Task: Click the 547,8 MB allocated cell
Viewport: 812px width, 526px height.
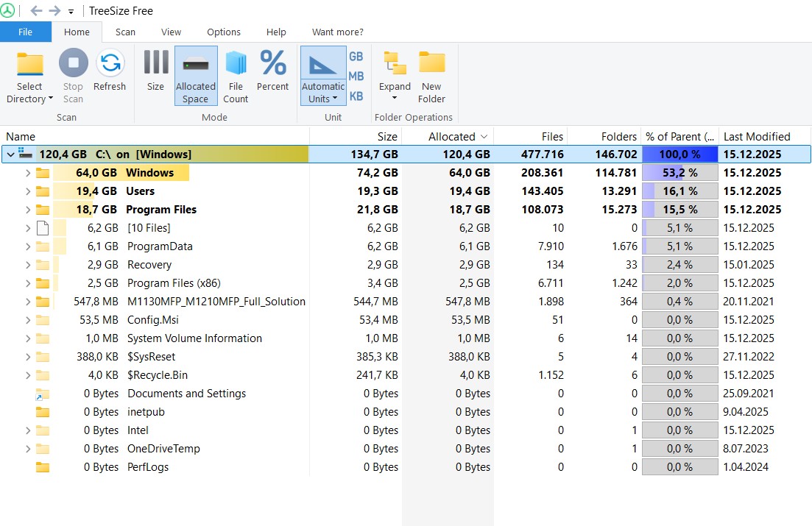Action: [467, 302]
